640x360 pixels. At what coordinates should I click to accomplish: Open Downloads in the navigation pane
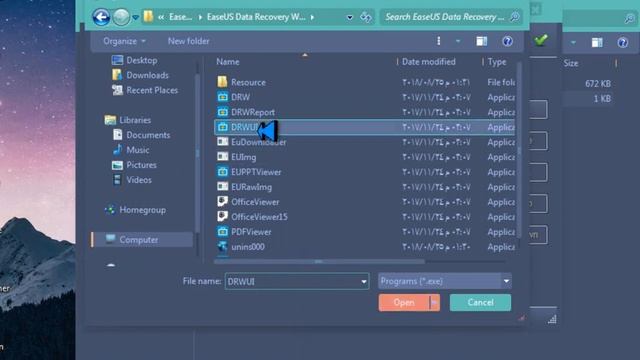point(147,76)
